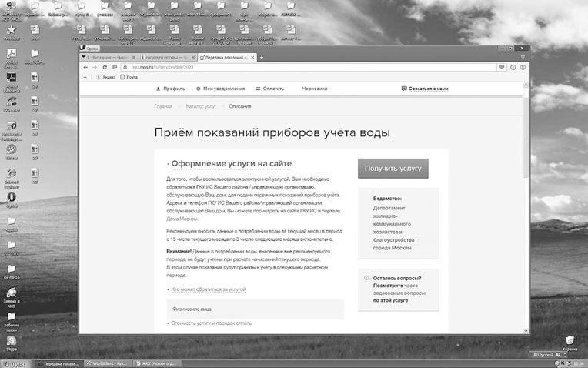Click the heart bookmark icon in address bar
This screenshot has height=368, width=588.
click(502, 68)
